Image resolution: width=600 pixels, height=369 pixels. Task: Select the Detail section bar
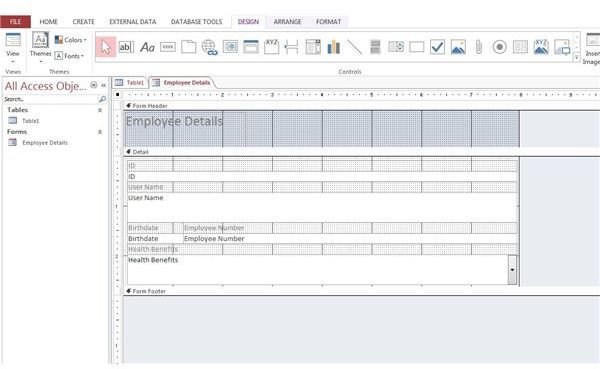point(362,152)
